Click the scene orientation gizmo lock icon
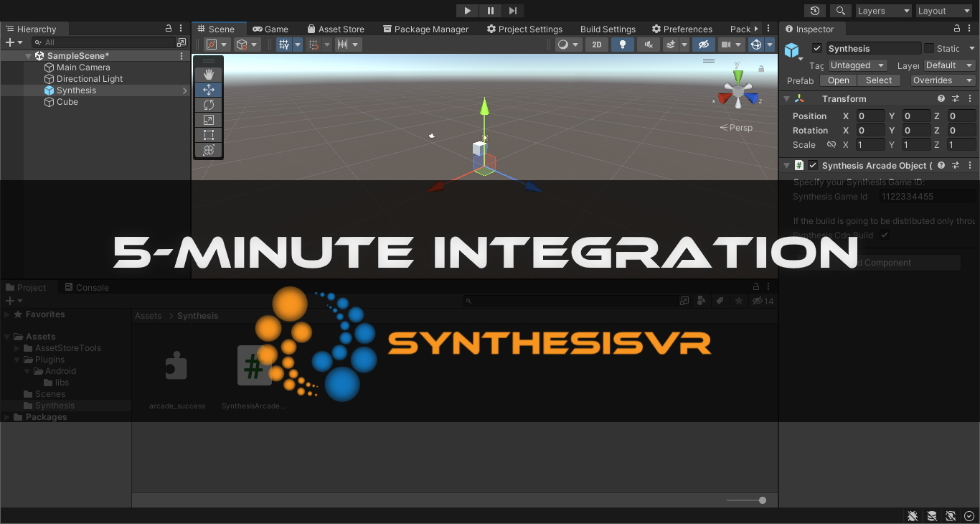The width and height of the screenshot is (980, 524). click(x=761, y=69)
